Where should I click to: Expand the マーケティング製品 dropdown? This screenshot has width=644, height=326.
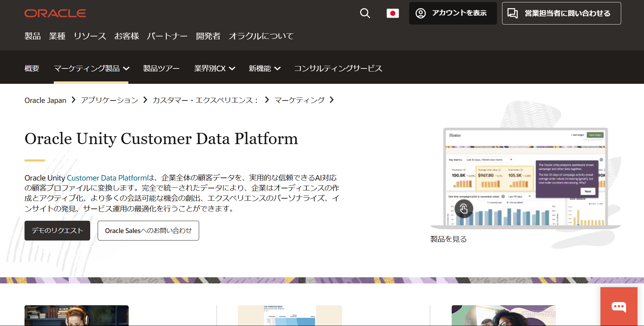click(x=91, y=68)
